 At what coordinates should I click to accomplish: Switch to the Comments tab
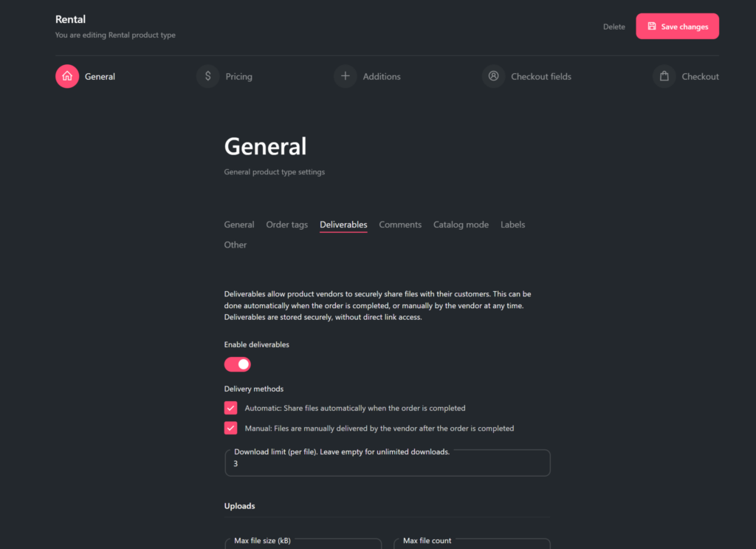tap(400, 225)
